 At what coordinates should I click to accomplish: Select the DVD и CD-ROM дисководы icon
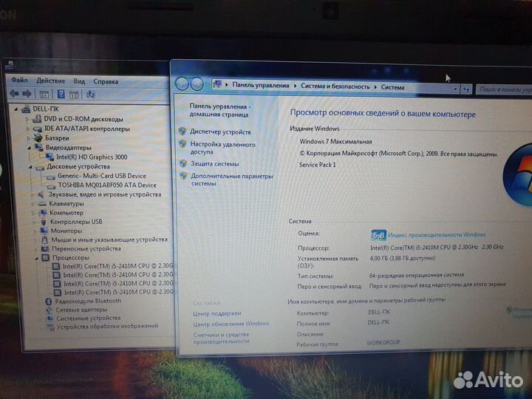coord(37,119)
